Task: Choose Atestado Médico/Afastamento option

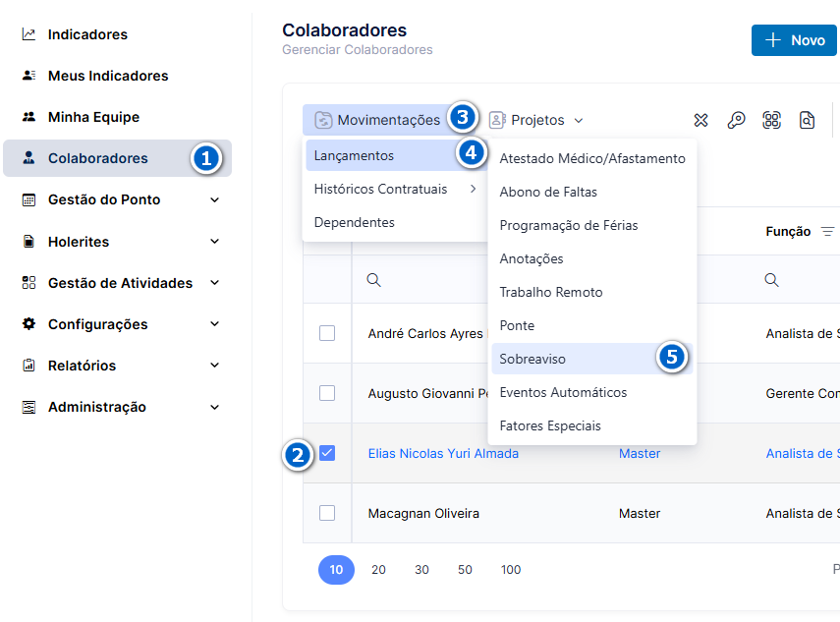Action: [x=592, y=158]
